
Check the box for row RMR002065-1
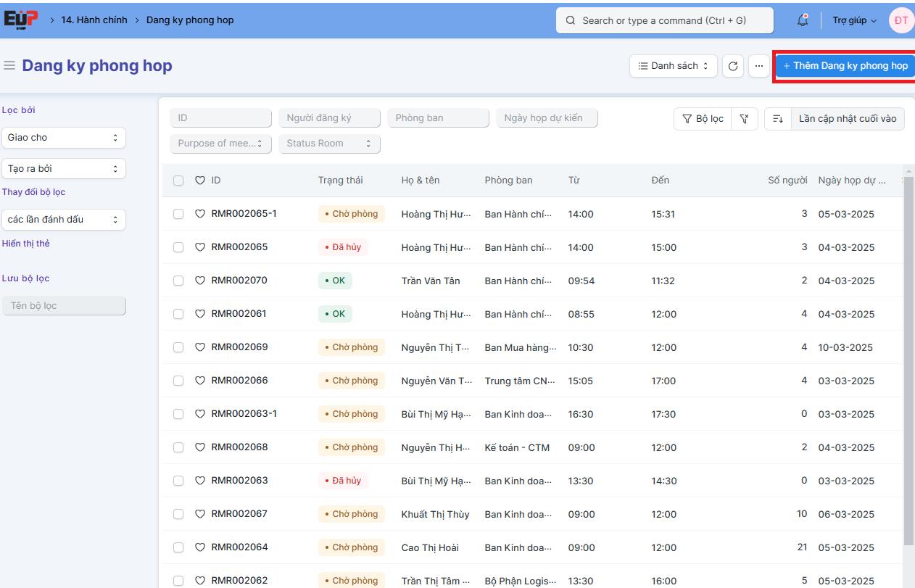point(178,214)
